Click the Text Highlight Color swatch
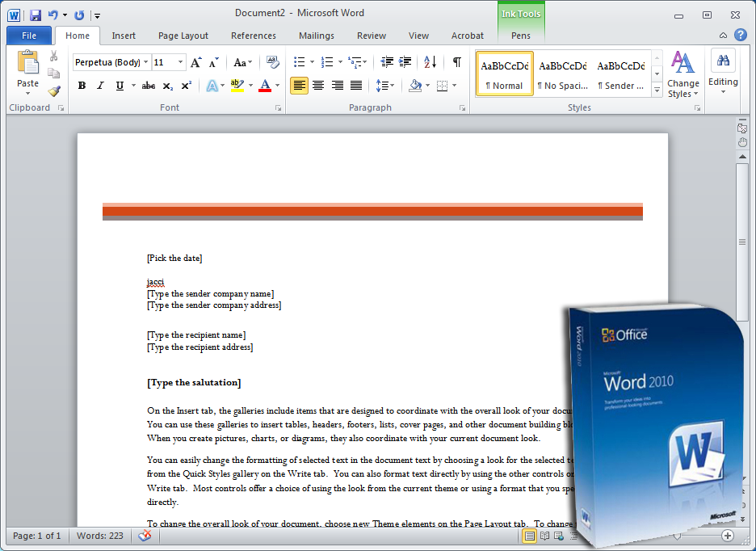Viewport: 756px width, 551px height. point(237,86)
